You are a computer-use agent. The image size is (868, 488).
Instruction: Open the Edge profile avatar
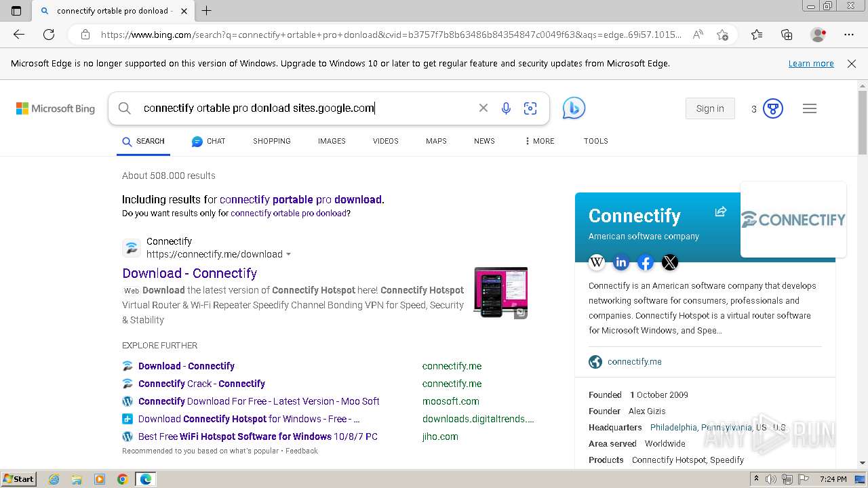(x=818, y=35)
